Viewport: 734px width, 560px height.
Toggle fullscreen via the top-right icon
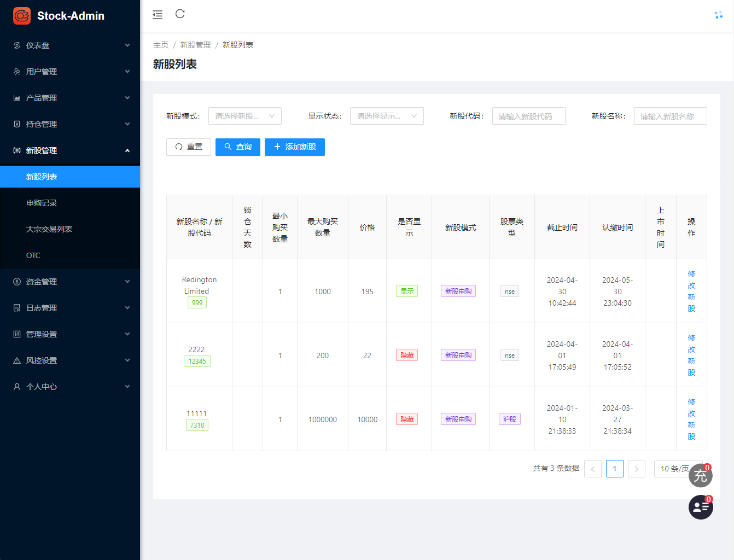pyautogui.click(x=718, y=15)
